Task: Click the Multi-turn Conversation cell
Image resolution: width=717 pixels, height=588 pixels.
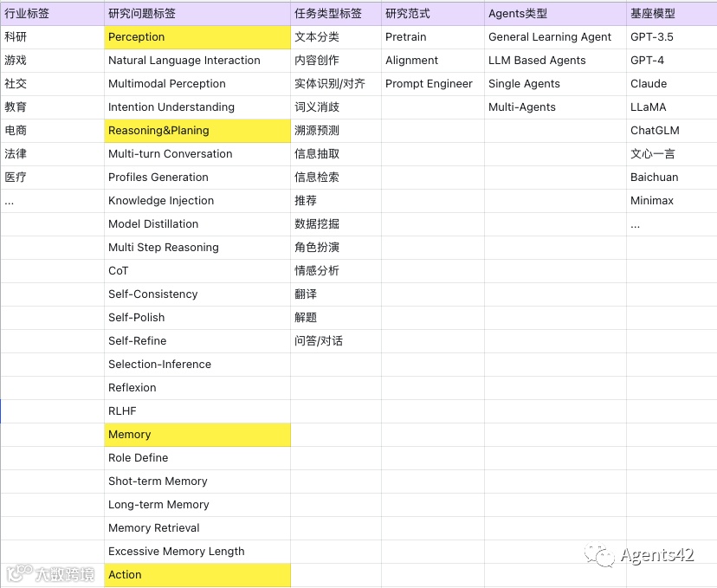Action: click(197, 154)
